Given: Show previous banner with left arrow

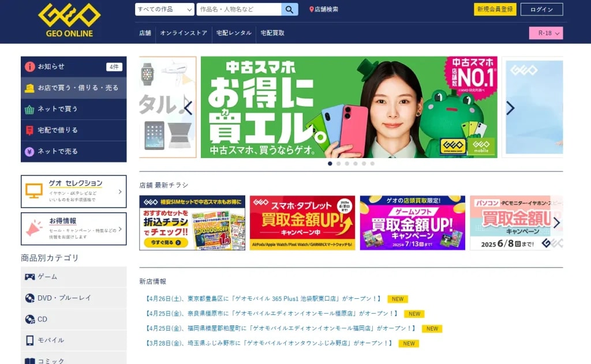Looking at the screenshot, I should [189, 108].
